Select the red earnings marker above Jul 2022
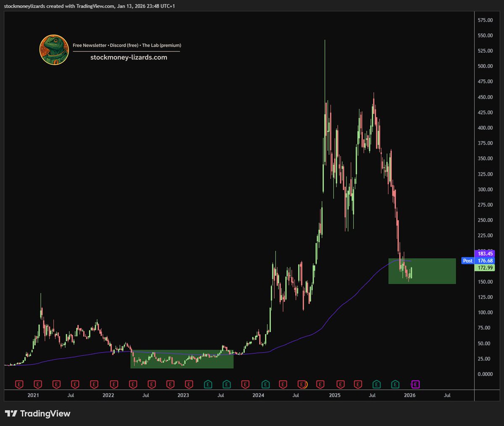Viewport: 504px width, 426px height. coord(152,384)
